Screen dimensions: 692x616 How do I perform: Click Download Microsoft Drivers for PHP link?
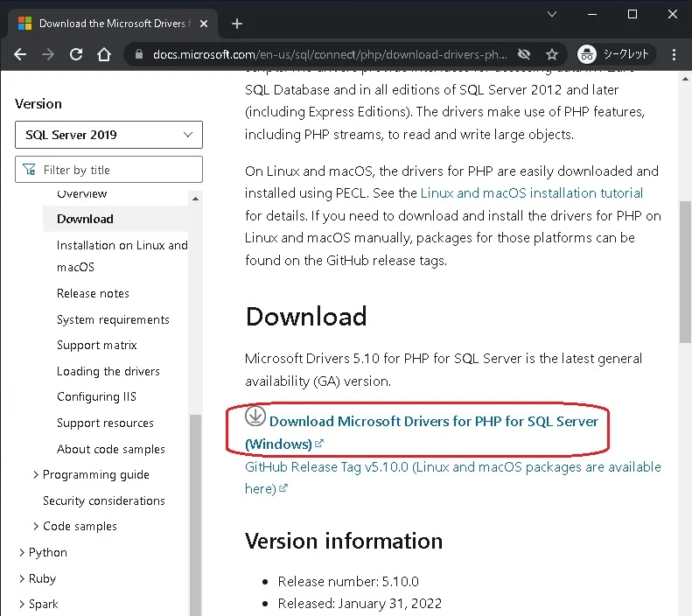click(x=422, y=432)
